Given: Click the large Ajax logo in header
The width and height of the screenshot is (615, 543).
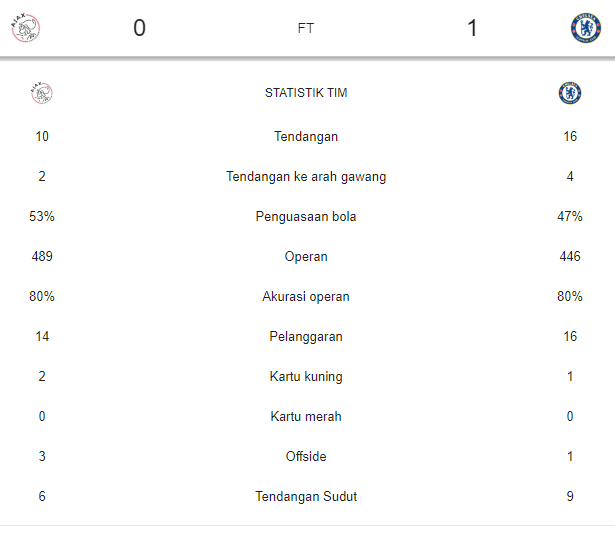Looking at the screenshot, I should (26, 28).
